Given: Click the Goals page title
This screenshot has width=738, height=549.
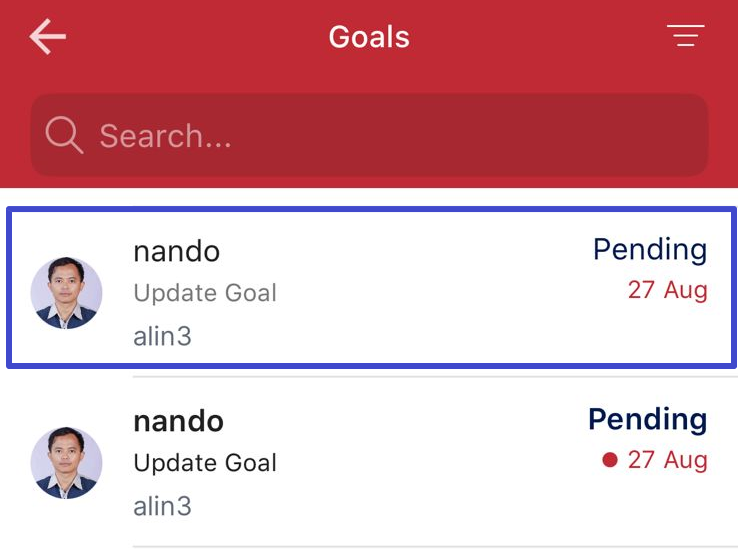Looking at the screenshot, I should tap(369, 37).
